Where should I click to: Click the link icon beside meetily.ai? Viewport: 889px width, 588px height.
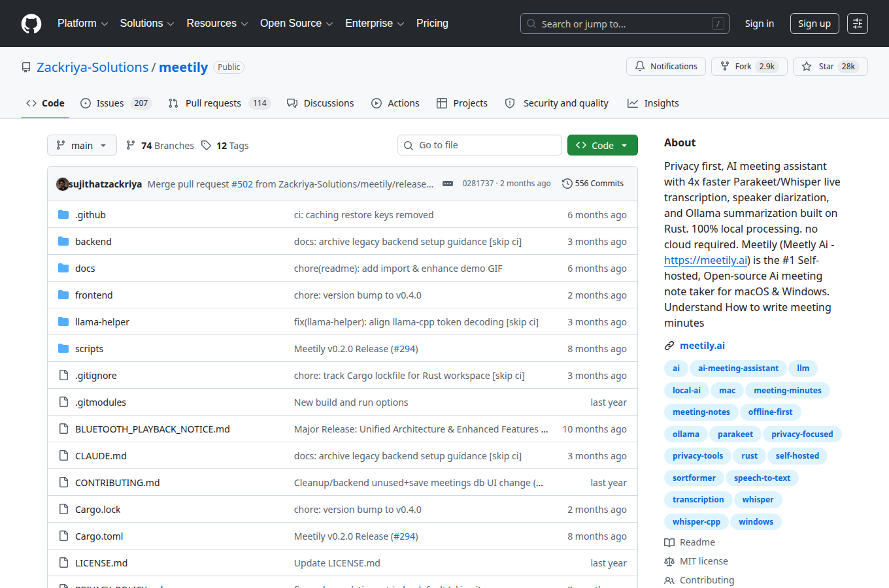point(669,346)
